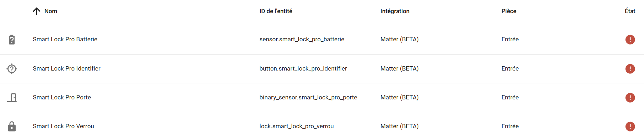Viewport: 644px width, 140px height.
Task: Click Matter (BETA) in the Verrou row
Action: pyautogui.click(x=399, y=126)
